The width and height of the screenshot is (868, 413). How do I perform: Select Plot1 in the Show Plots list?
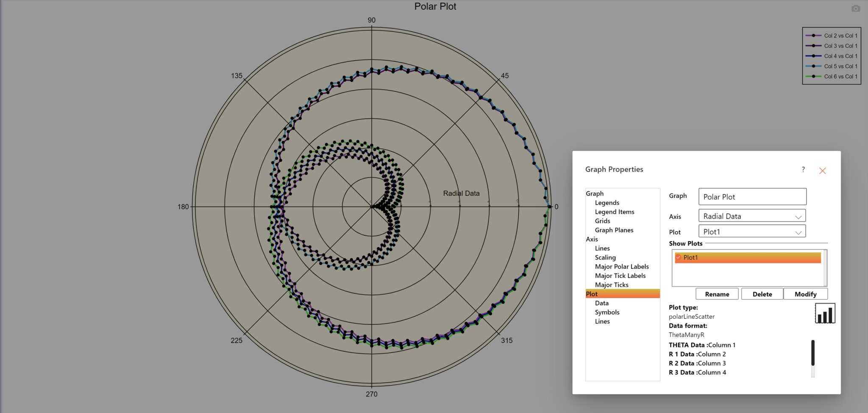[x=748, y=257]
